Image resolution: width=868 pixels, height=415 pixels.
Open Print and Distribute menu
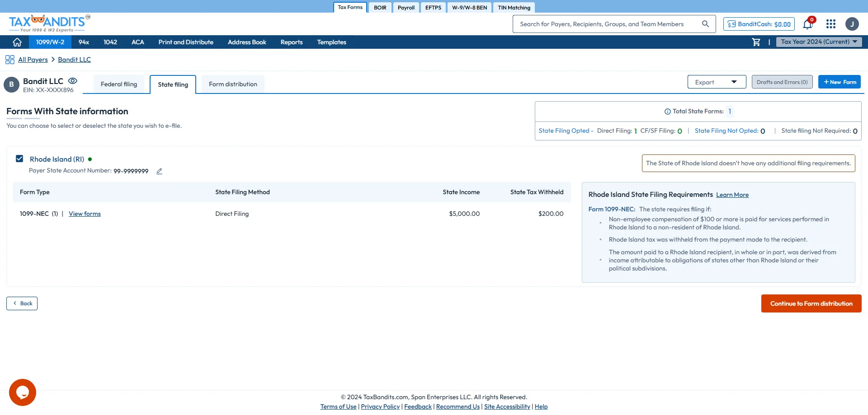point(186,42)
